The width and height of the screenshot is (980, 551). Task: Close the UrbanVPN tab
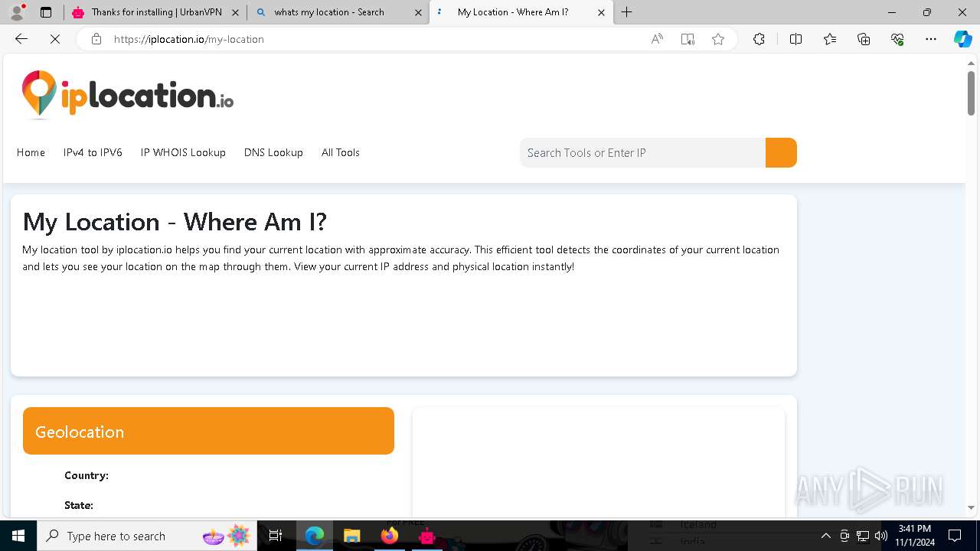(x=235, y=12)
